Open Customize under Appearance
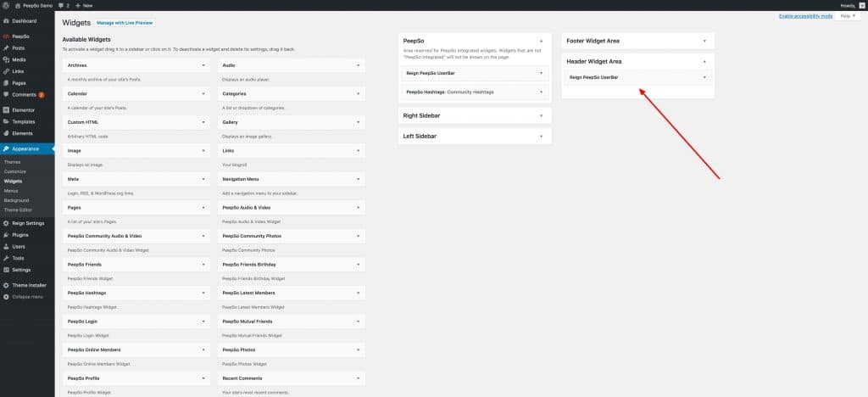The height and width of the screenshot is (397, 868). pos(15,171)
